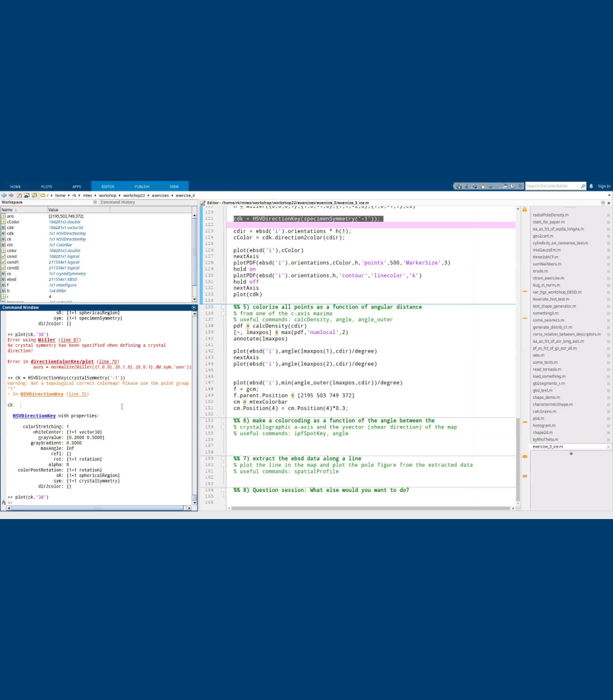Viewport: 613px width, 700px height.
Task: Click the help question mark icon
Action: tap(513, 186)
